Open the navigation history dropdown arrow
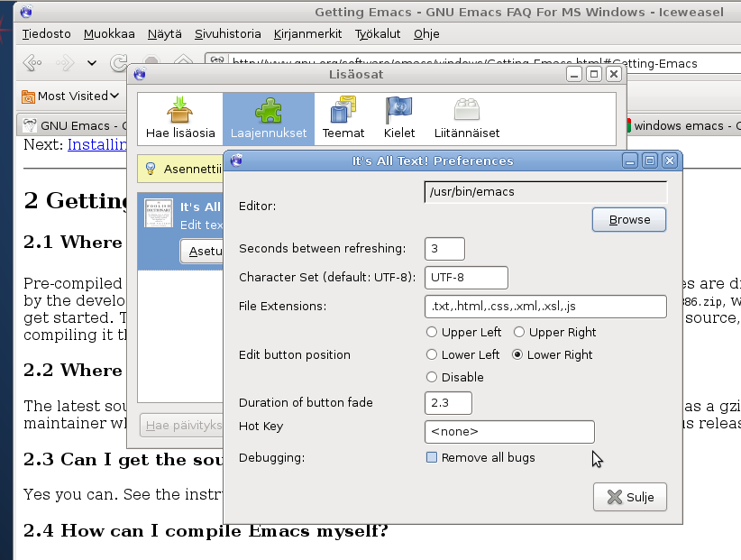Image resolution: width=741 pixels, height=560 pixels. pos(92,62)
